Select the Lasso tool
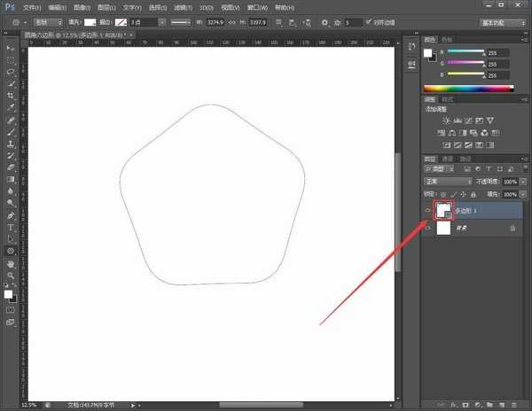Screen dimensions: 532x411 (x=11, y=72)
